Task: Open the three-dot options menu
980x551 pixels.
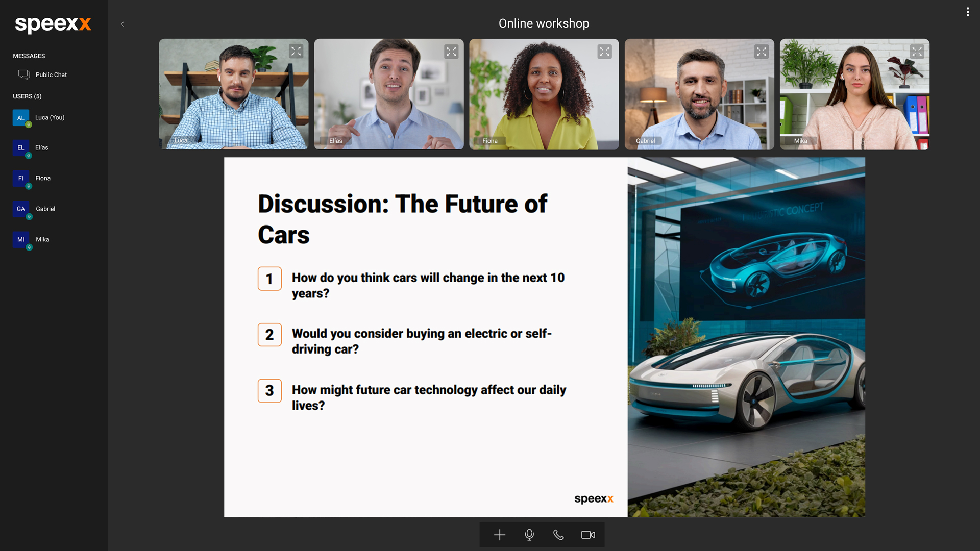Action: click(x=968, y=12)
